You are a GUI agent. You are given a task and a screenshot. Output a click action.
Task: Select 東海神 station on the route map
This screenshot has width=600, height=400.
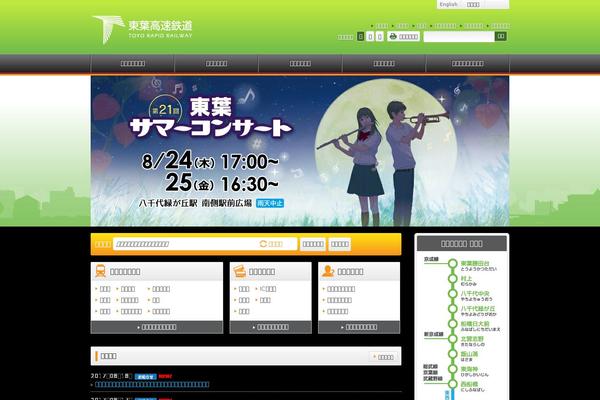(474, 371)
